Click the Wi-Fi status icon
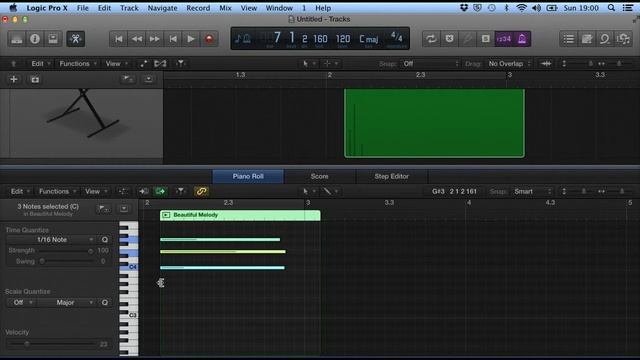This screenshot has height=360, width=640. point(521,8)
